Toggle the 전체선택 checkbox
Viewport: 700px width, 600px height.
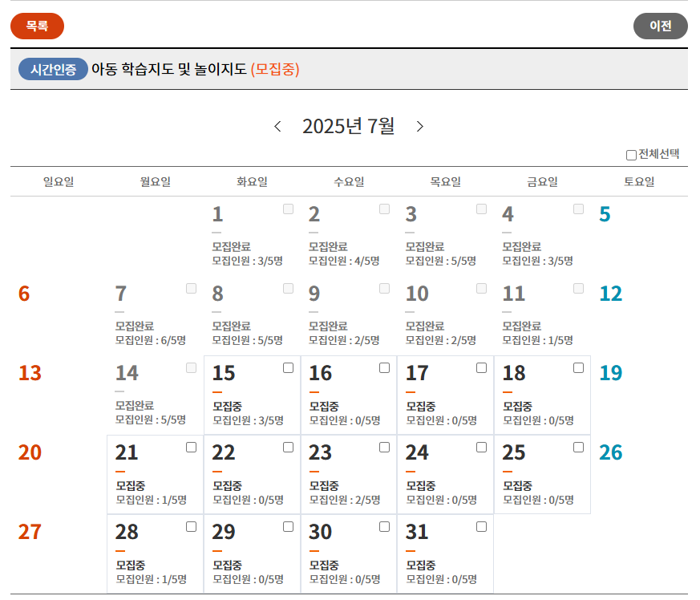coord(631,155)
